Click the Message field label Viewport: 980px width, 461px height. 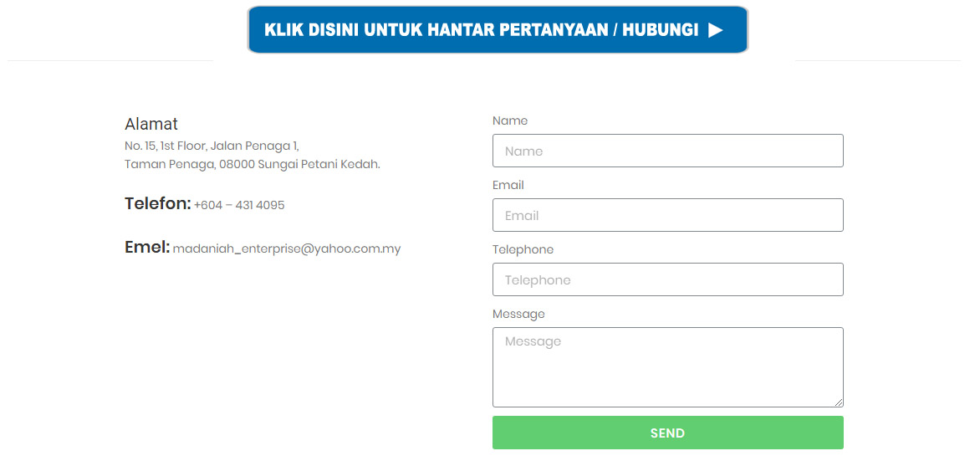(518, 314)
